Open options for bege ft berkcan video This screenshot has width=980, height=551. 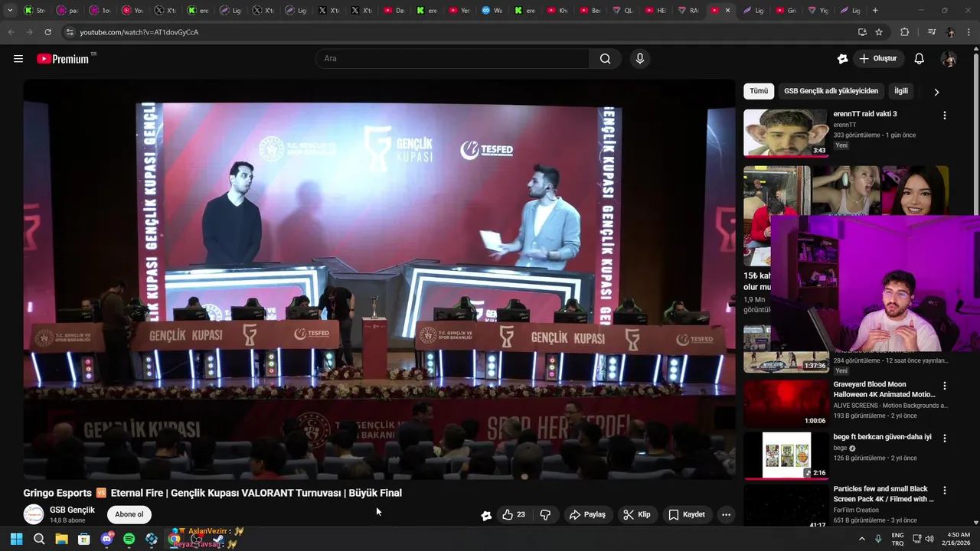944,439
